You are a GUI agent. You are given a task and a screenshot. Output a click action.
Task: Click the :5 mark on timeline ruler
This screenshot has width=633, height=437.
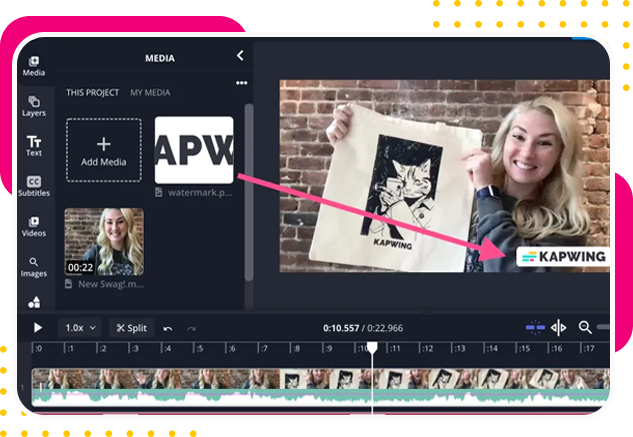tap(199, 348)
